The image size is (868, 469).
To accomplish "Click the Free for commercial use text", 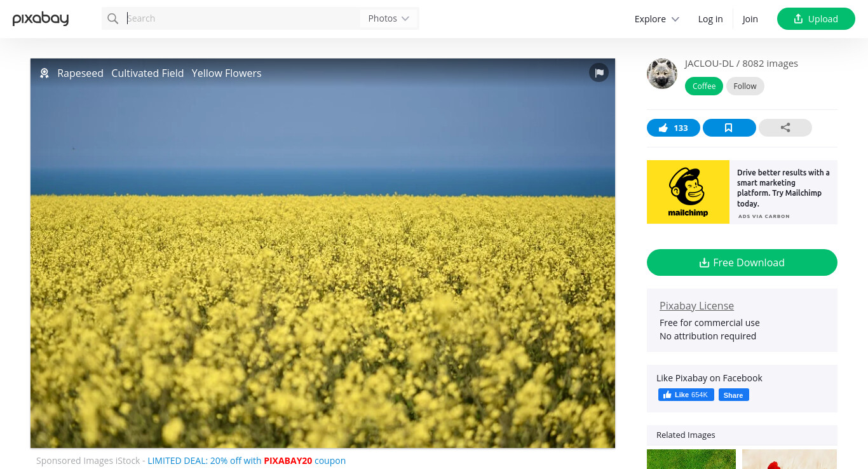I will pyautogui.click(x=710, y=323).
